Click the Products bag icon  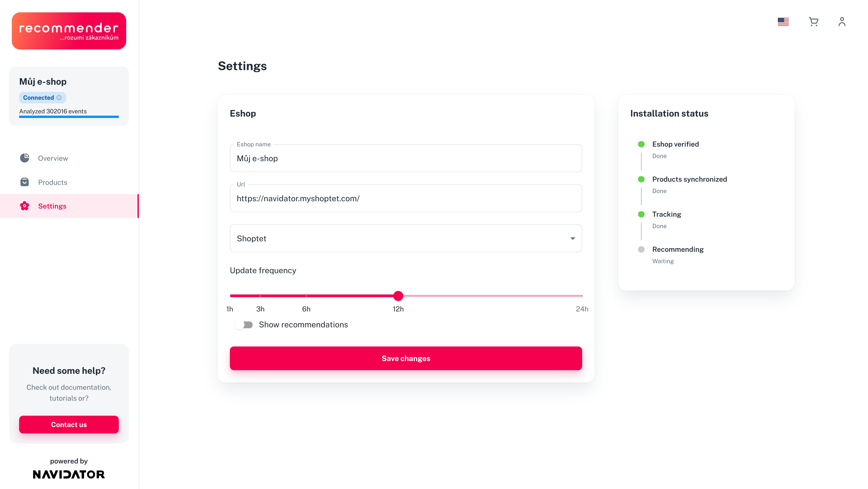(25, 182)
